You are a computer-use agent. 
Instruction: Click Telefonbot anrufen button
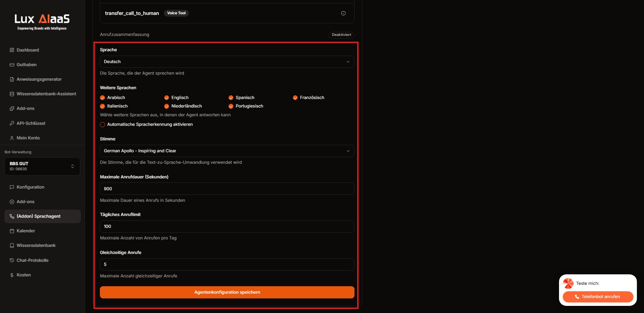[598, 297]
